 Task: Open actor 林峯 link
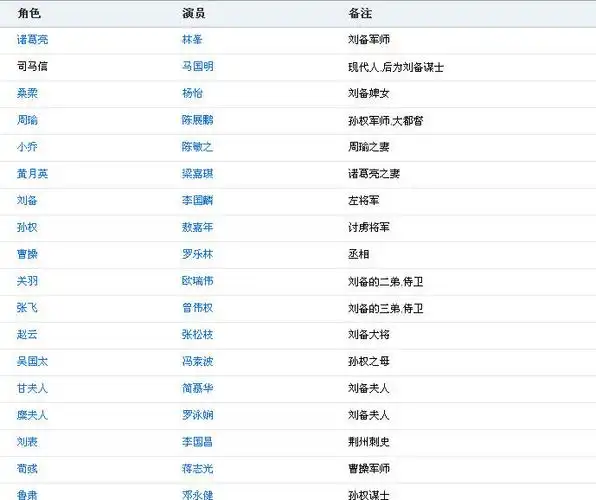(x=192, y=40)
